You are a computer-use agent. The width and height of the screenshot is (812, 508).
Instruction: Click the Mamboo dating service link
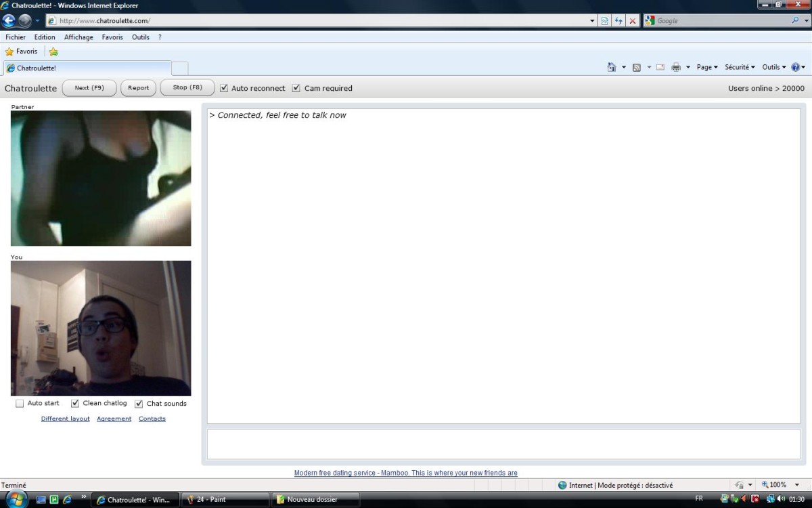click(406, 473)
